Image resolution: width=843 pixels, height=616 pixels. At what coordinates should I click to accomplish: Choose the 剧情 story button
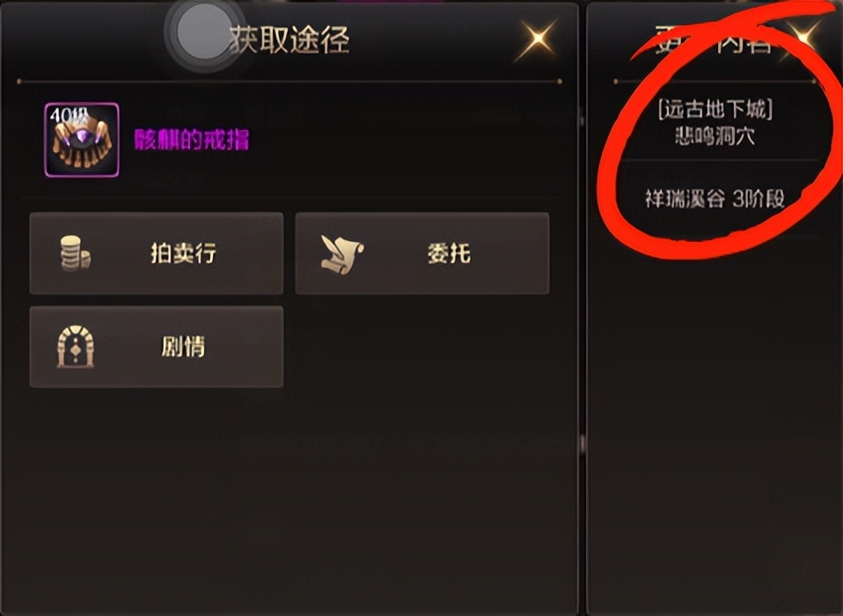pos(157,347)
